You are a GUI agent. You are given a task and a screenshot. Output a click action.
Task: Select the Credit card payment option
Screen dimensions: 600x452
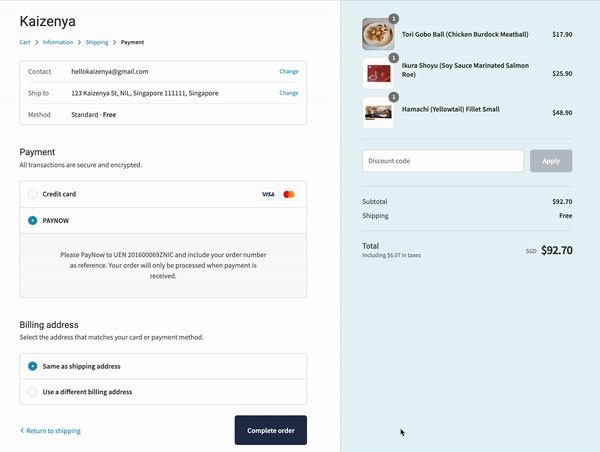33,194
